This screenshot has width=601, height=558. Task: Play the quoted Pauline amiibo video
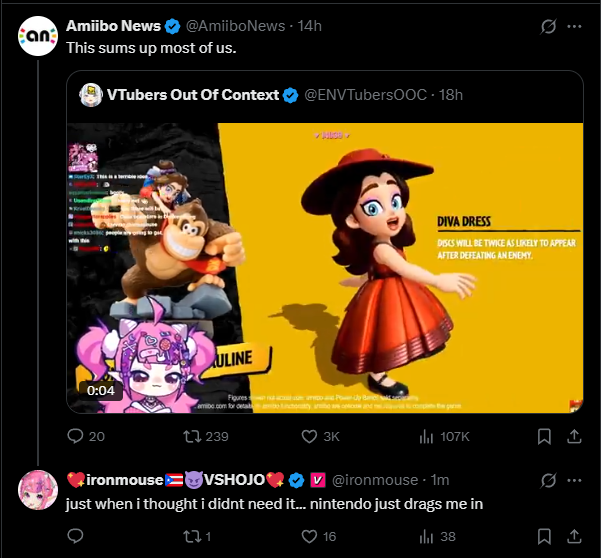325,268
